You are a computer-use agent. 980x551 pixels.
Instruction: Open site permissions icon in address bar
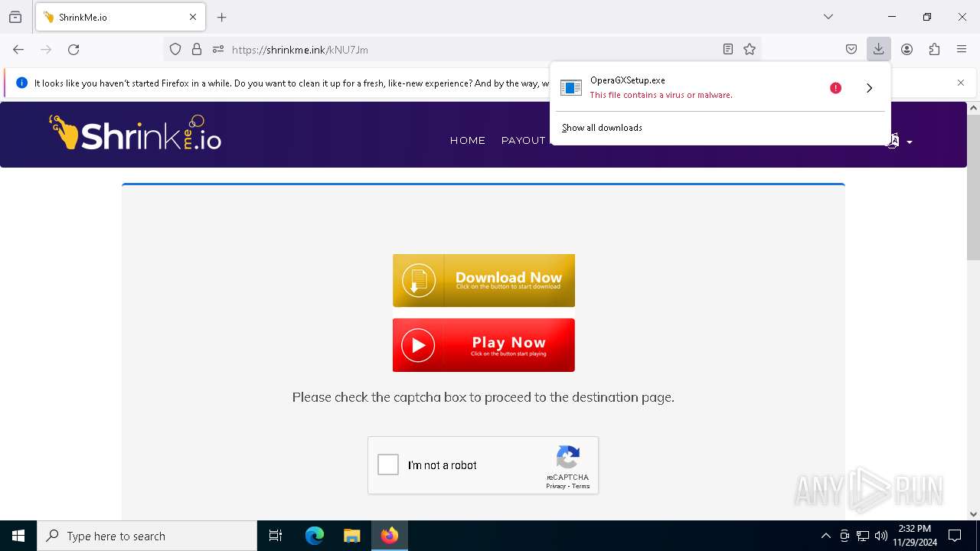218,49
